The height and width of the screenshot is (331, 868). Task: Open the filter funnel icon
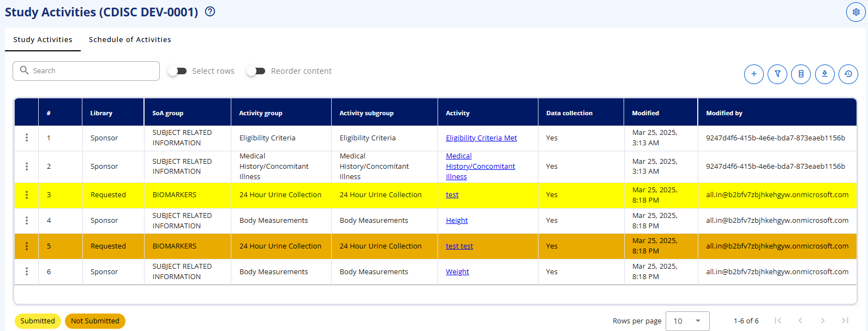777,74
